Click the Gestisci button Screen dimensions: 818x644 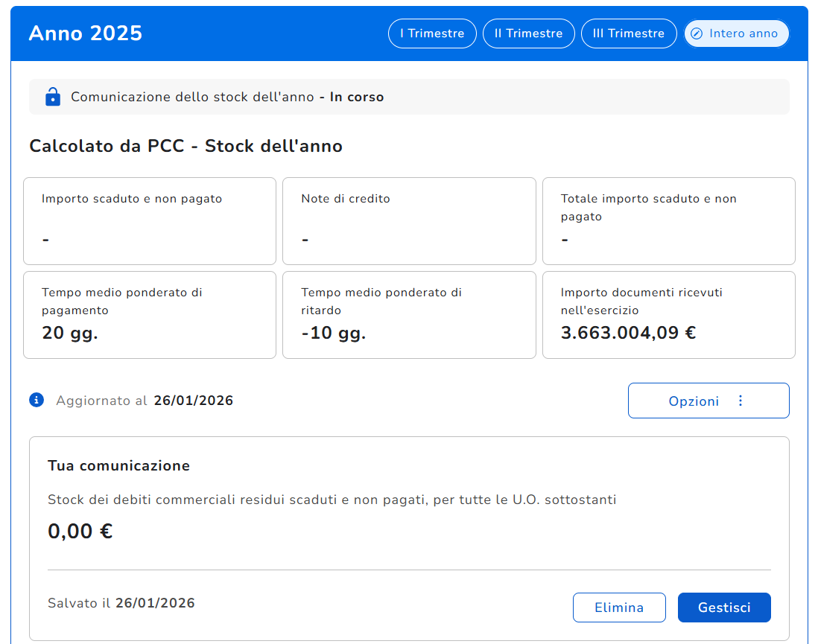723,608
